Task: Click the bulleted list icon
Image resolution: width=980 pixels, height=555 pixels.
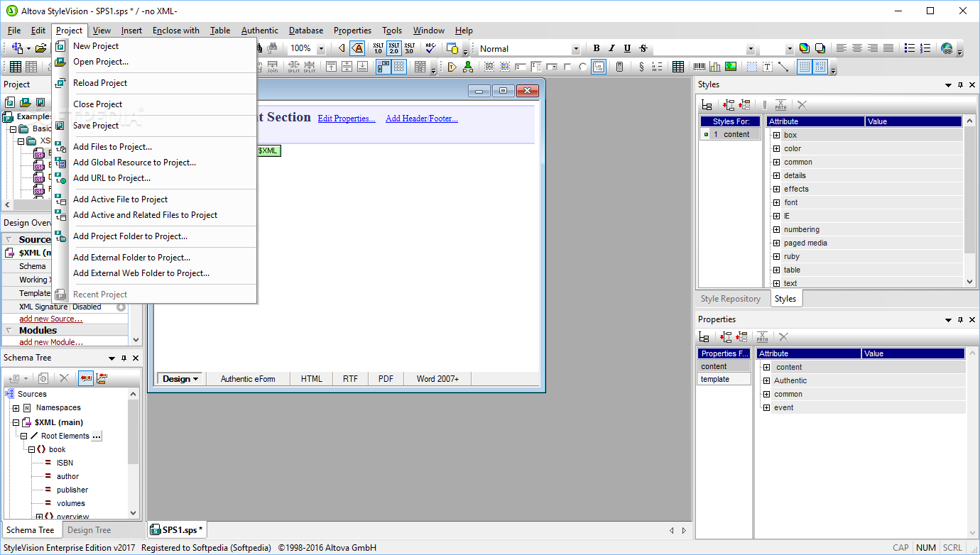Action: 910,48
